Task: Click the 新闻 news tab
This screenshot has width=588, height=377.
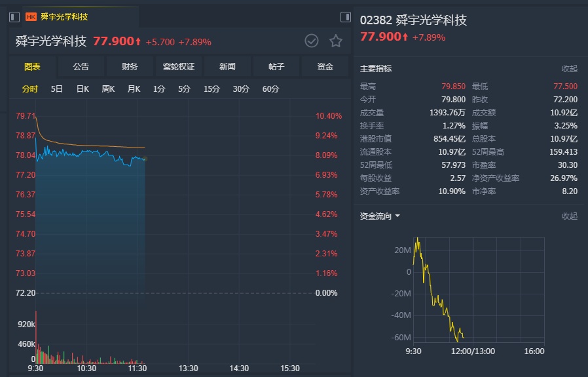Action: [x=227, y=67]
